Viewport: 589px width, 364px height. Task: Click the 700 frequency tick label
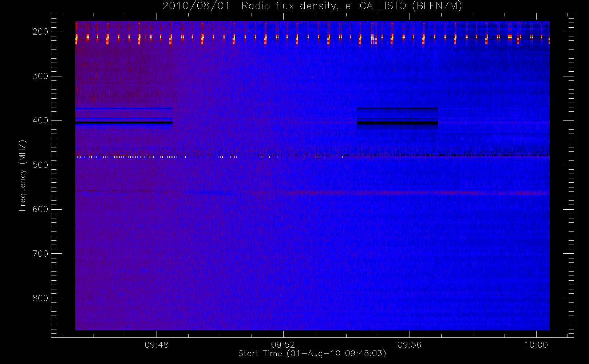click(x=40, y=254)
